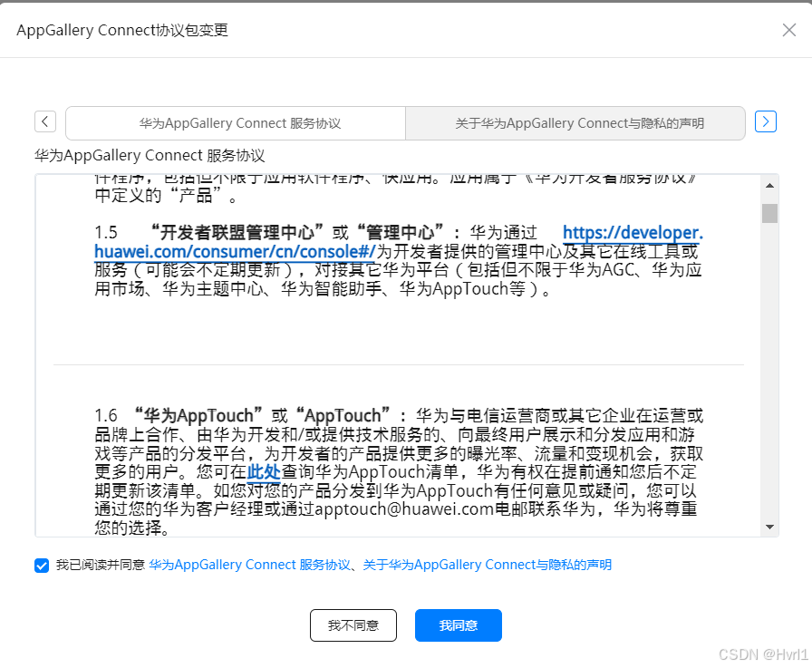The width and height of the screenshot is (812, 668).
Task: Open the 此处 AppTouch list link
Action: (x=264, y=471)
